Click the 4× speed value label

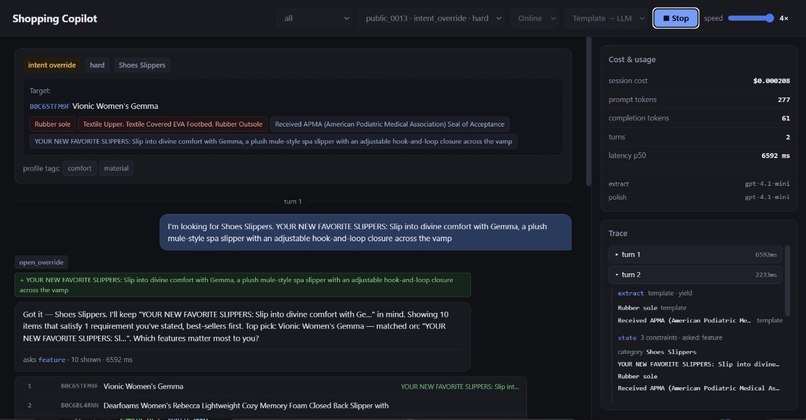784,18
